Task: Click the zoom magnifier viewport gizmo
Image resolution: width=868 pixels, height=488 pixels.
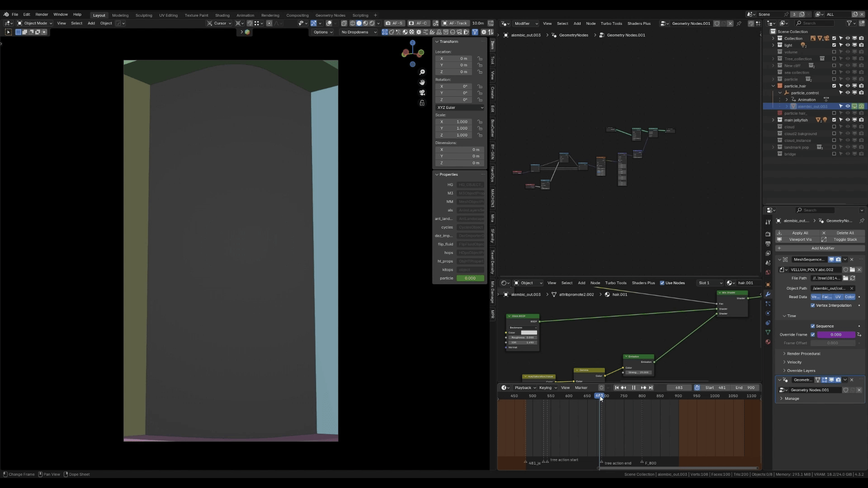Action: click(x=422, y=72)
